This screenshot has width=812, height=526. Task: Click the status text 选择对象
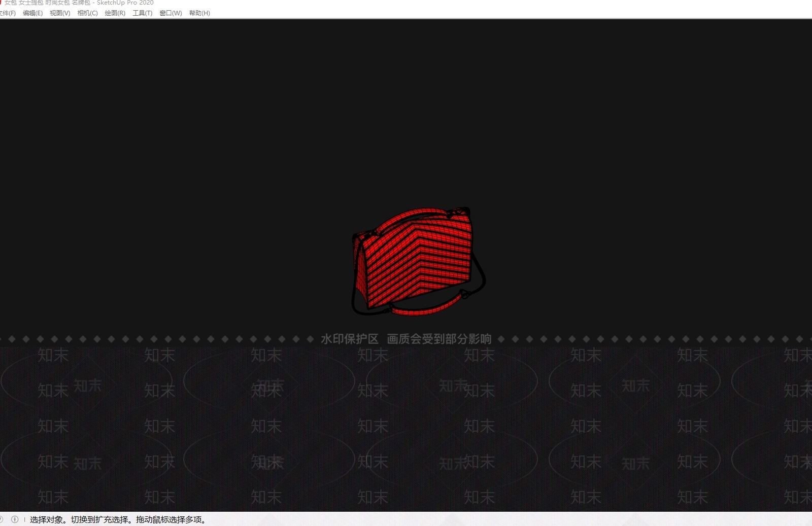click(x=47, y=519)
